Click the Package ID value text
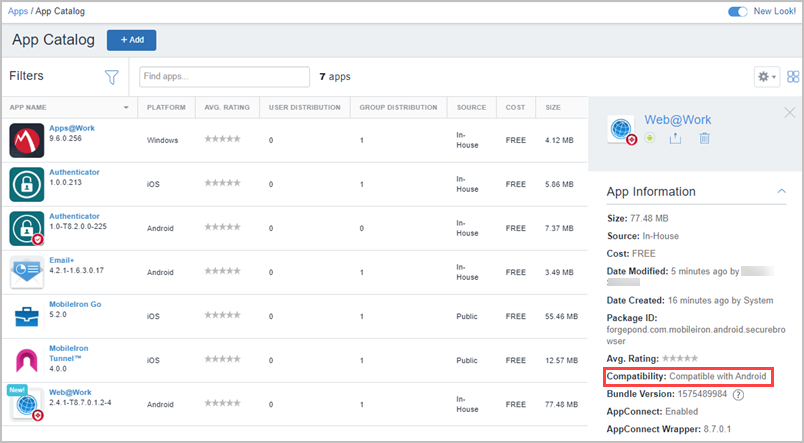 [x=696, y=335]
